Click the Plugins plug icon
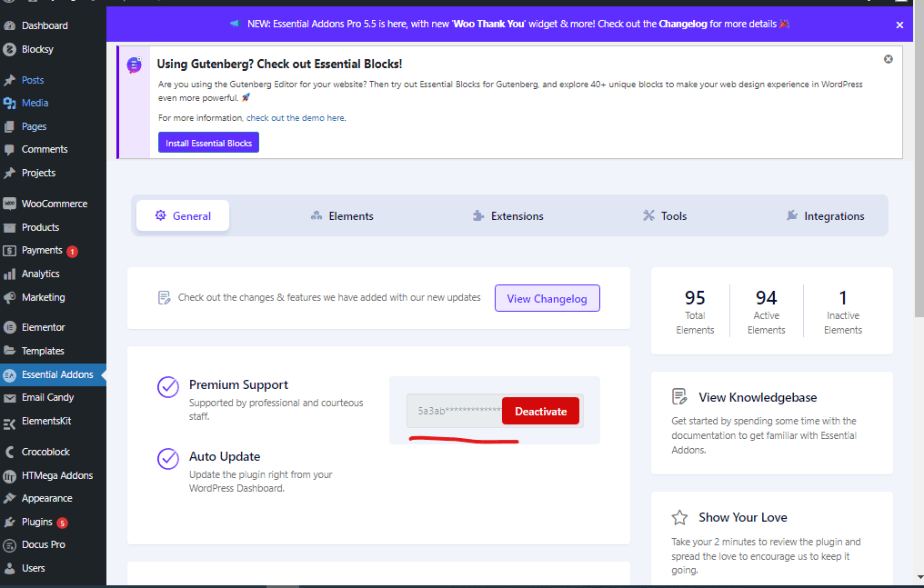 tap(9, 522)
